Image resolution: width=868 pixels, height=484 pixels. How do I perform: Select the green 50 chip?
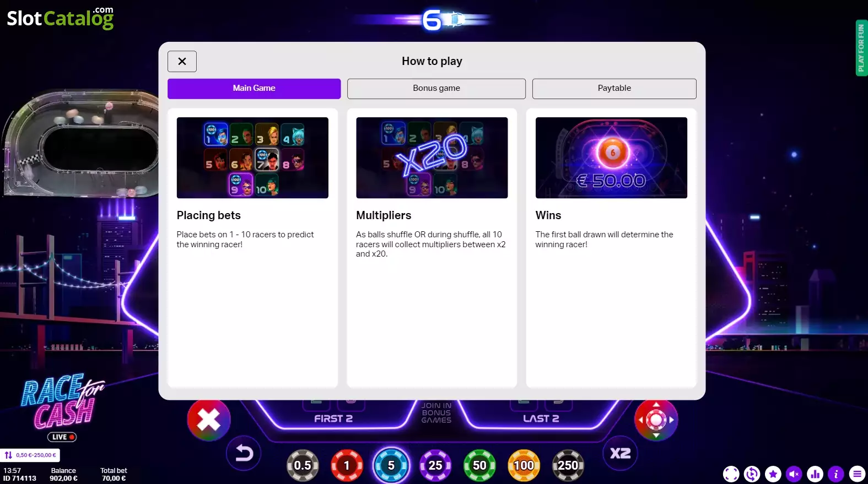point(479,465)
